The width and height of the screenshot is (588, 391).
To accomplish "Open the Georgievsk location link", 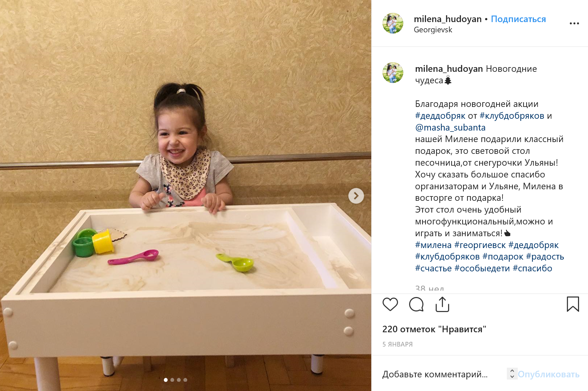I will tap(433, 30).
